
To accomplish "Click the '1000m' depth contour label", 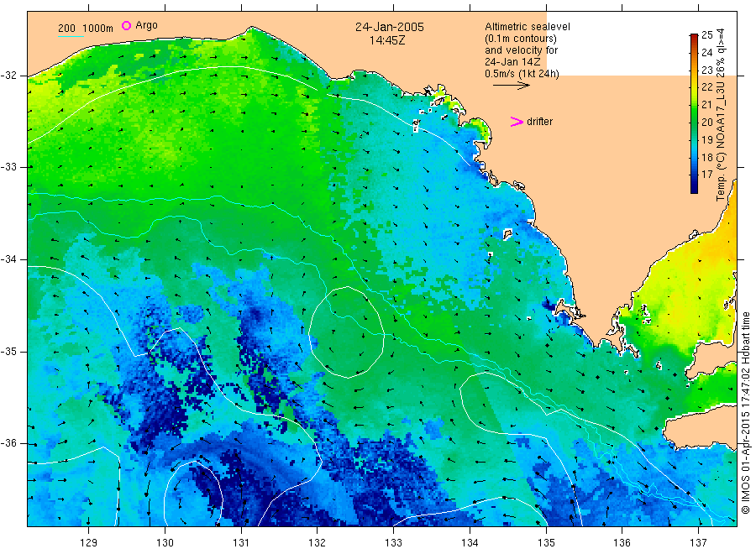I will (x=98, y=29).
